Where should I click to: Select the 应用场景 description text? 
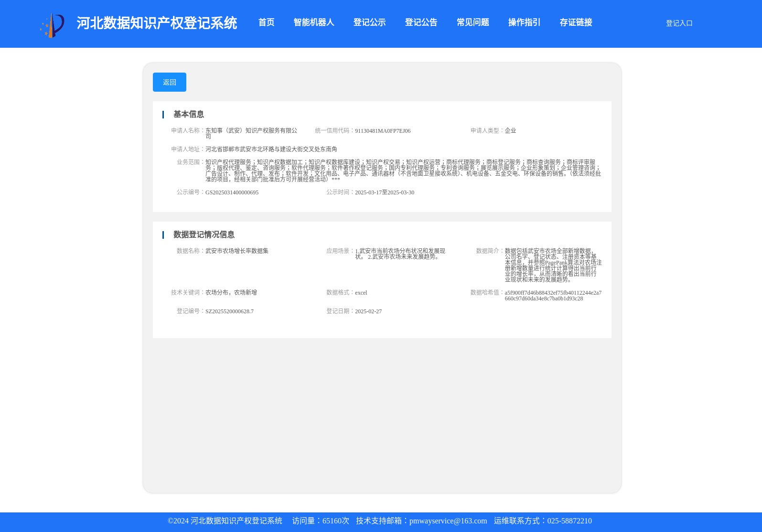(400, 254)
